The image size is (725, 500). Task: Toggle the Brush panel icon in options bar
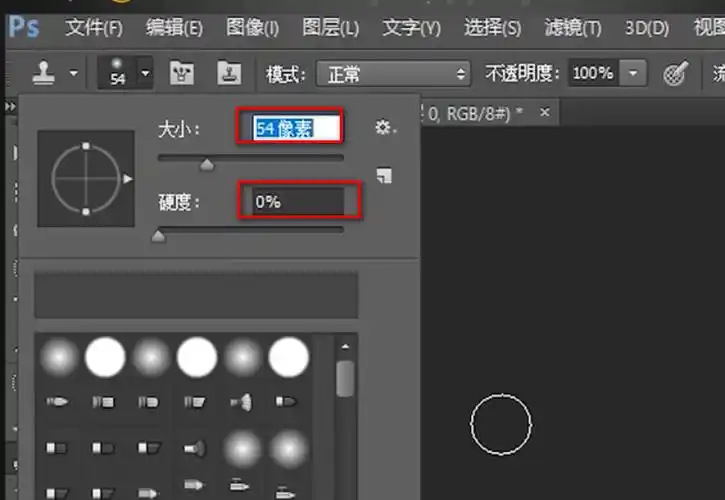pyautogui.click(x=182, y=73)
